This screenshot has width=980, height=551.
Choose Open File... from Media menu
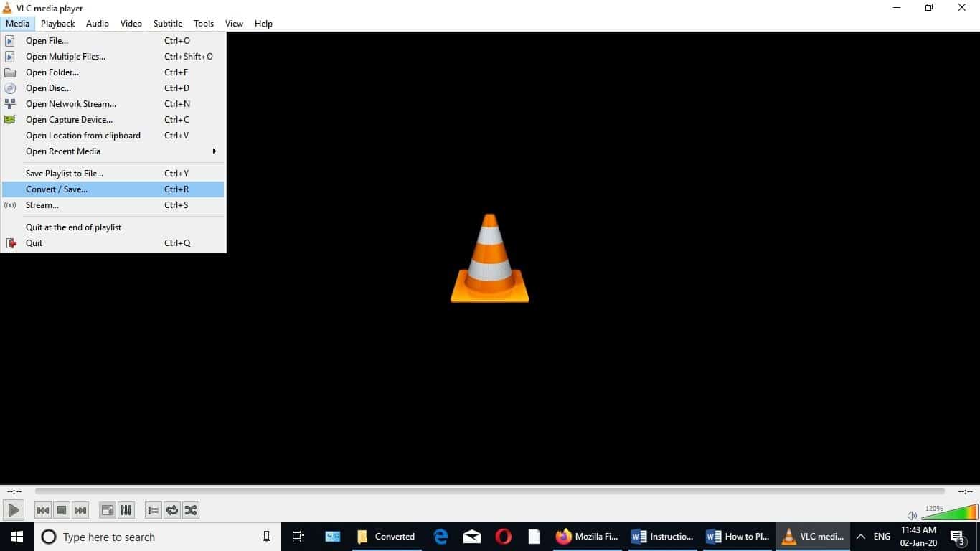point(113,41)
